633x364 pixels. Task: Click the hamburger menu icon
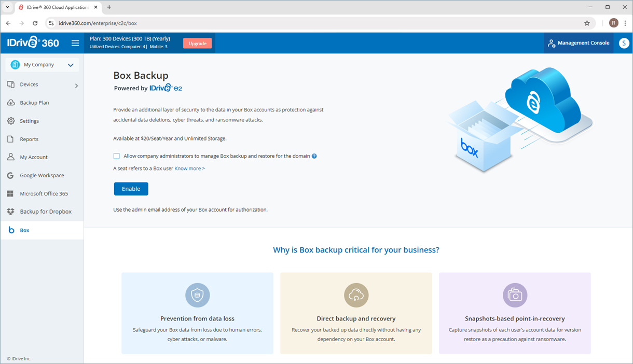pos(75,43)
